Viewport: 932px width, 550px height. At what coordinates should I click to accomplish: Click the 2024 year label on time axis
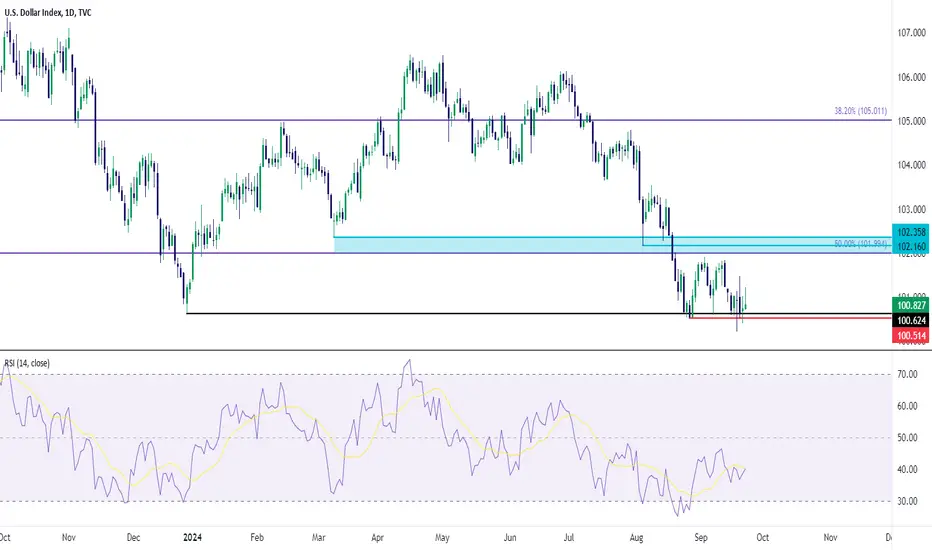(x=192, y=538)
